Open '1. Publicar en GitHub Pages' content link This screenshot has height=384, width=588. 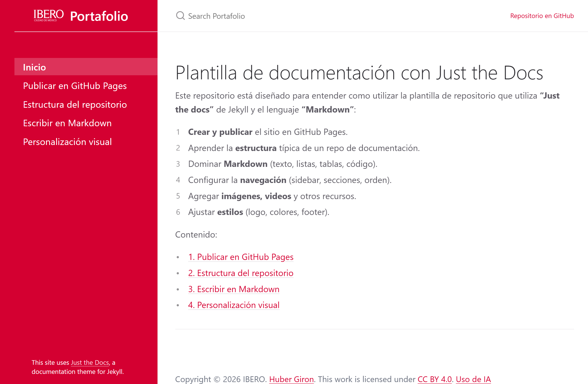[x=241, y=257]
